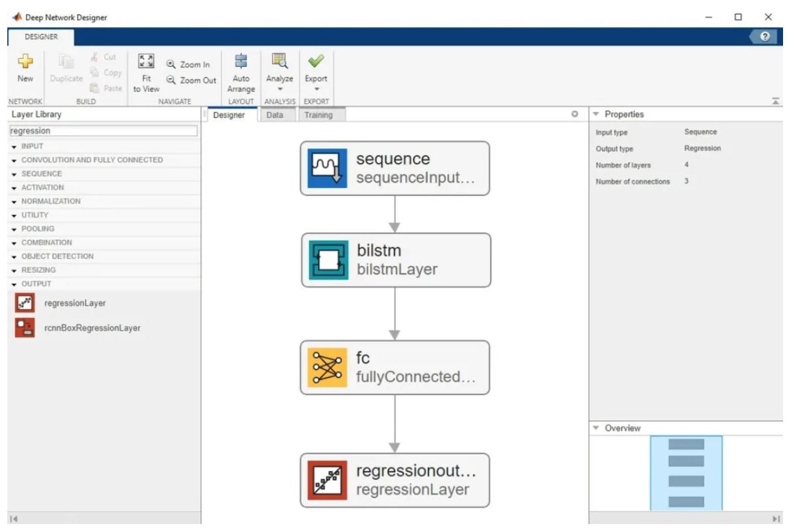
Task: Click the sequence layer name label
Action: click(393, 158)
